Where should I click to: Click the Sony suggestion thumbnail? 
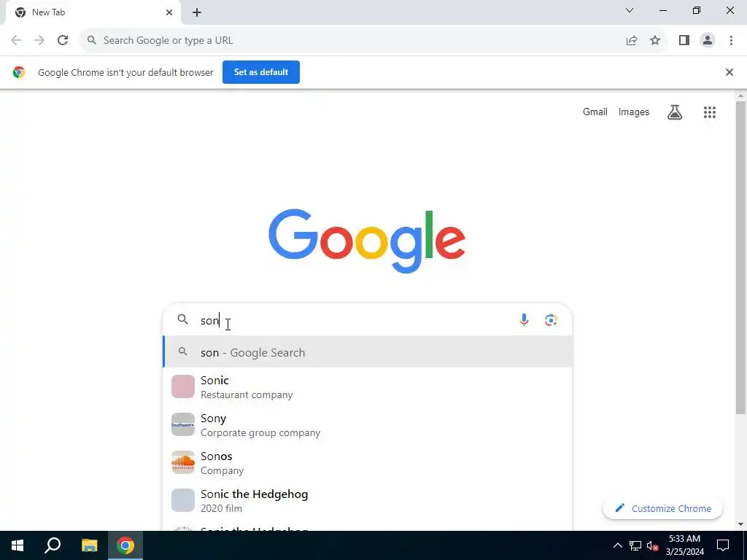183,424
